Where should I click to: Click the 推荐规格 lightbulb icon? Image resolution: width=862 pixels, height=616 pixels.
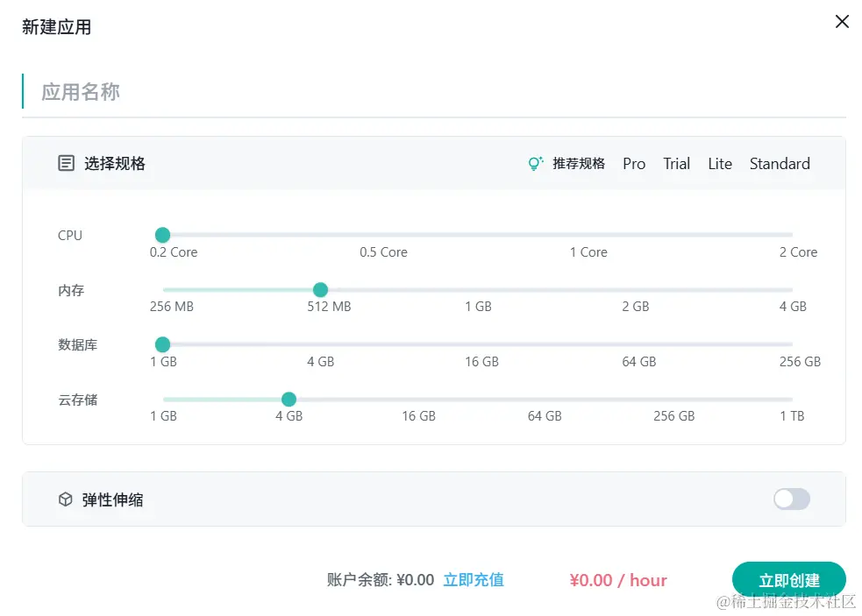[x=535, y=163]
